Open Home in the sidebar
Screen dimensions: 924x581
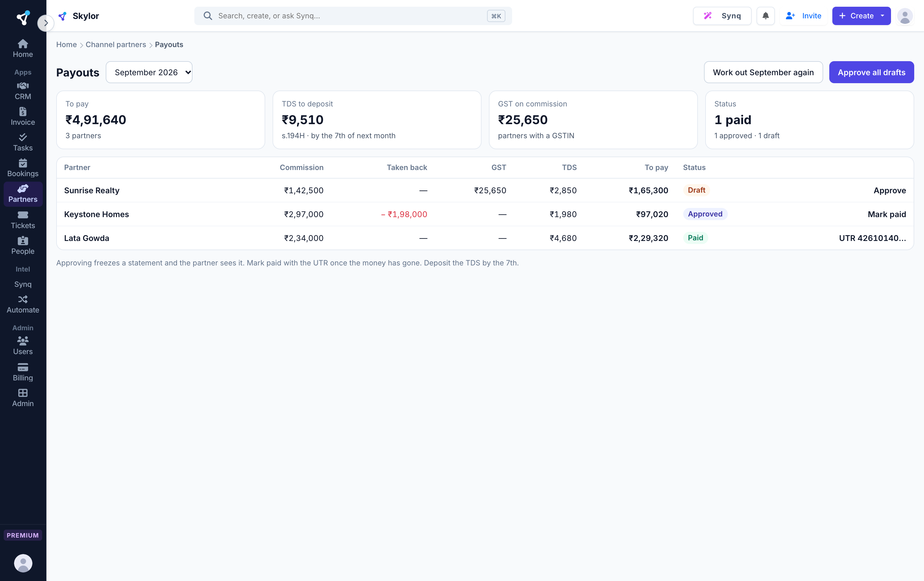23,49
